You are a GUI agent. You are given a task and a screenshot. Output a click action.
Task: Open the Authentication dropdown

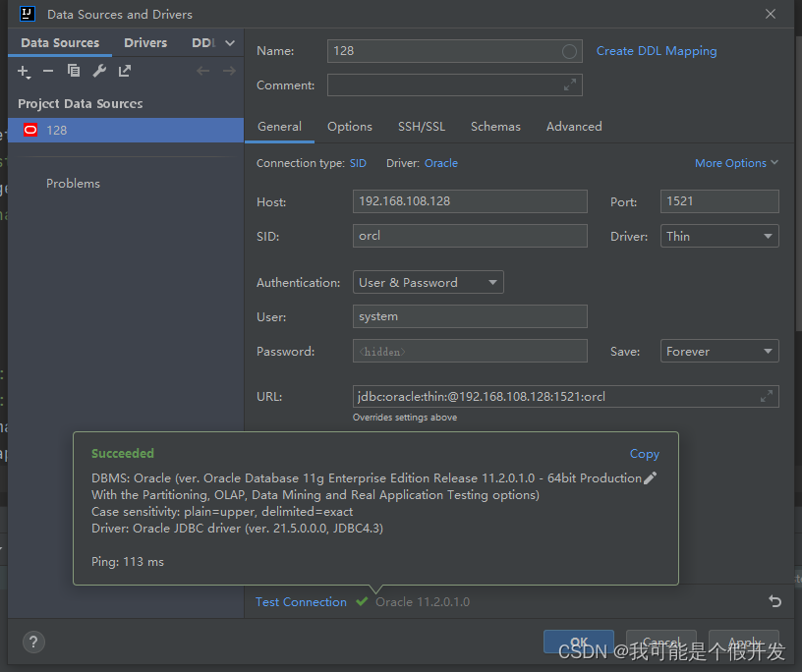coord(429,282)
